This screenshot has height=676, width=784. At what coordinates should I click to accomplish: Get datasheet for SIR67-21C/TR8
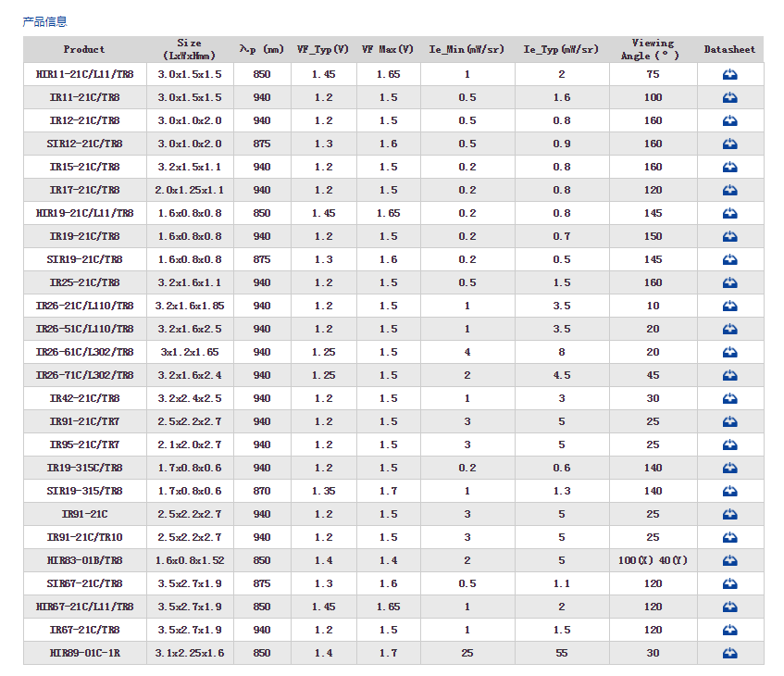[x=729, y=583]
